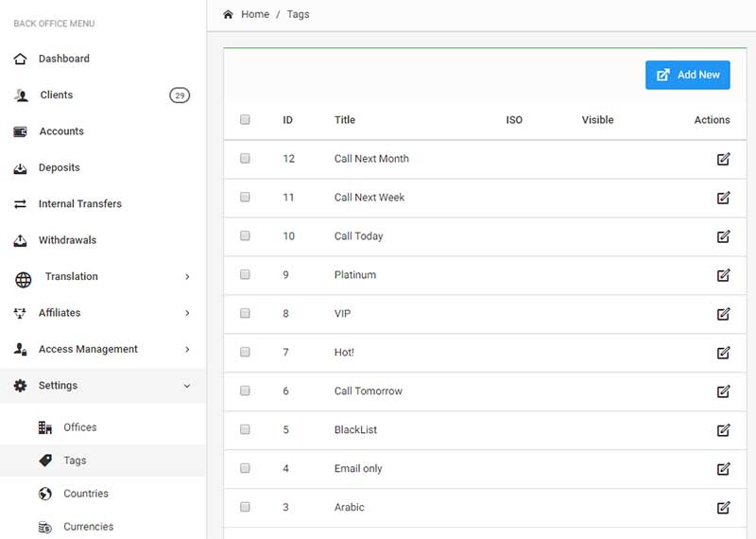Select the checkbox next to Hot! tag
The image size is (756, 539).
pyautogui.click(x=245, y=353)
